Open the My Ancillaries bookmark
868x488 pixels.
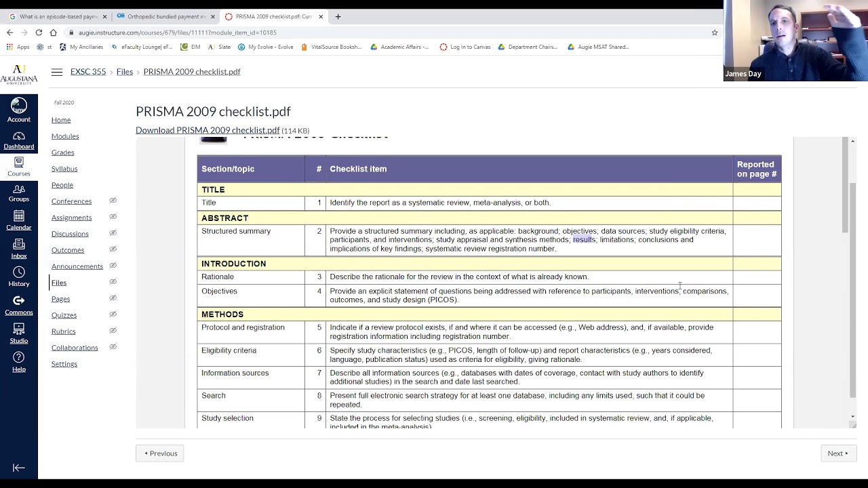81,47
